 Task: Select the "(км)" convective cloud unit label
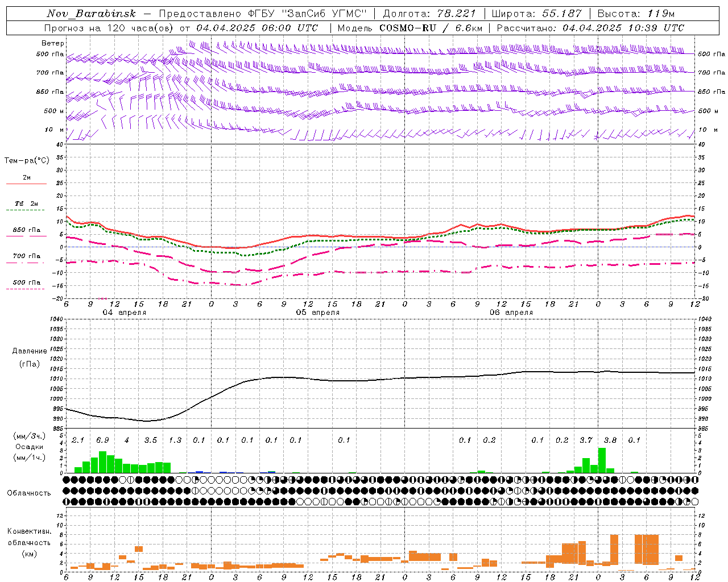pos(29,554)
